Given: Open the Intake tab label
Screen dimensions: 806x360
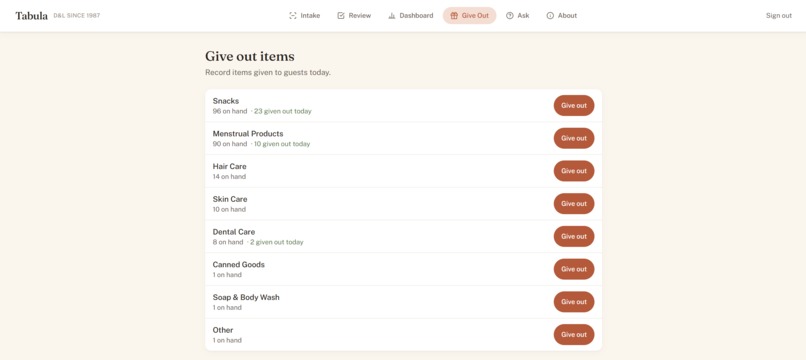Looking at the screenshot, I should pos(310,15).
